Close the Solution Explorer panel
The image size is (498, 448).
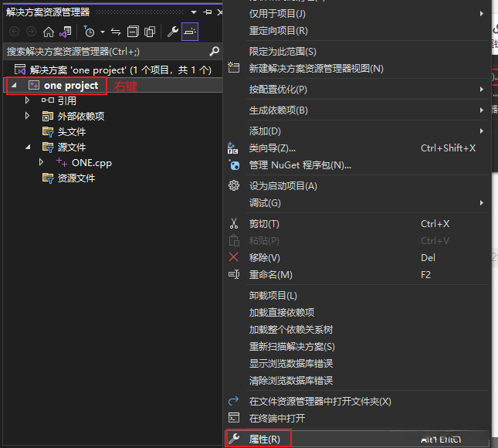tap(219, 12)
